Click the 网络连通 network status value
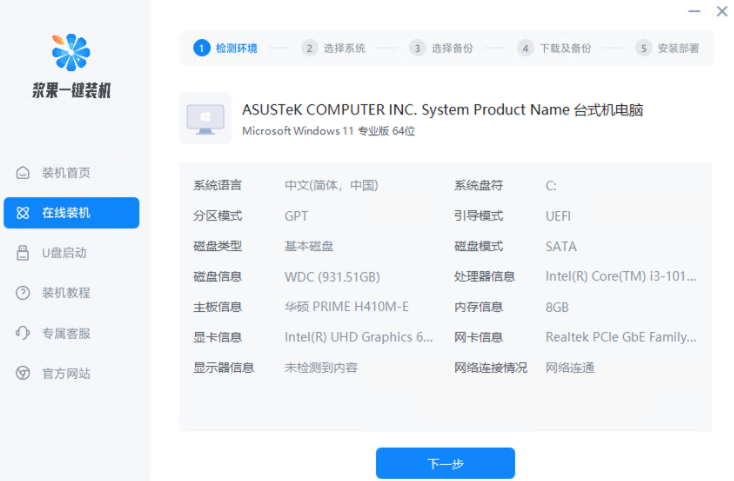This screenshot has height=481, width=734. [570, 368]
